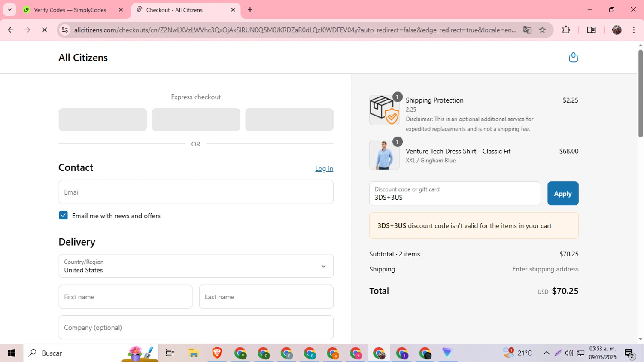The height and width of the screenshot is (362, 644).
Task: Open site information icon in address bar
Action: (x=65, y=30)
